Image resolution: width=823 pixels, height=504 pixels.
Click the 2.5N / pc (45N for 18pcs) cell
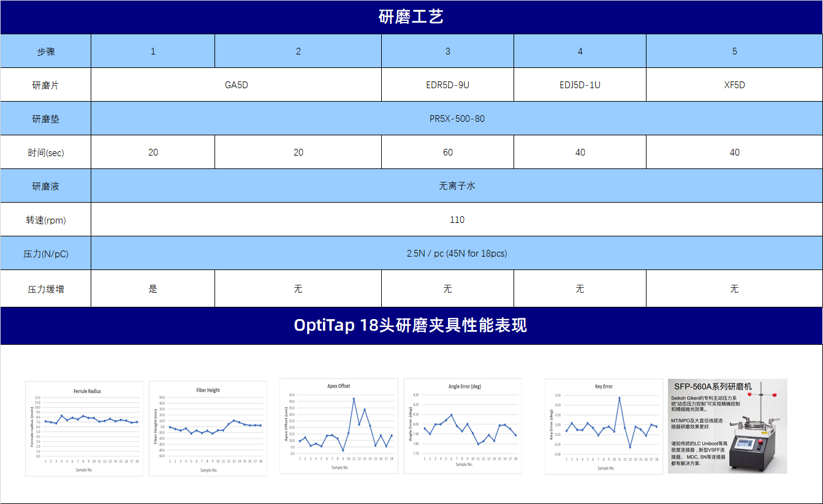tap(457, 254)
